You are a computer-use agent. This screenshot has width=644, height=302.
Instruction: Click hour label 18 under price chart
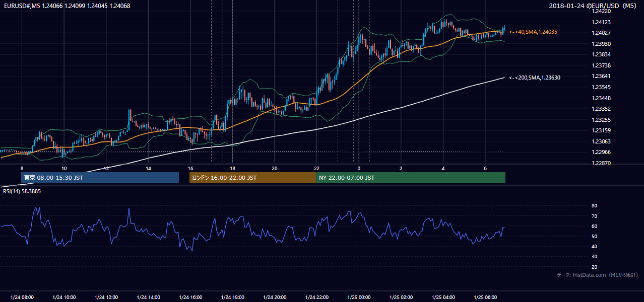232,168
